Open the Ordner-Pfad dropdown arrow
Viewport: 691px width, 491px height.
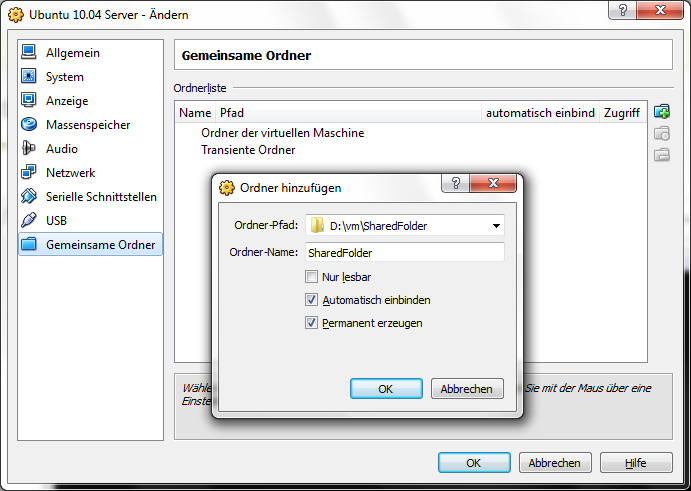click(496, 226)
